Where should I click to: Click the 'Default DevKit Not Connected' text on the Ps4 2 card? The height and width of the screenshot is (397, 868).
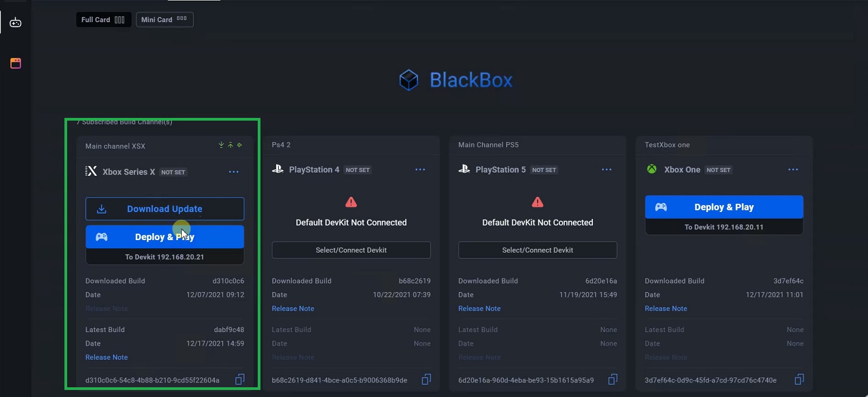[x=351, y=223]
